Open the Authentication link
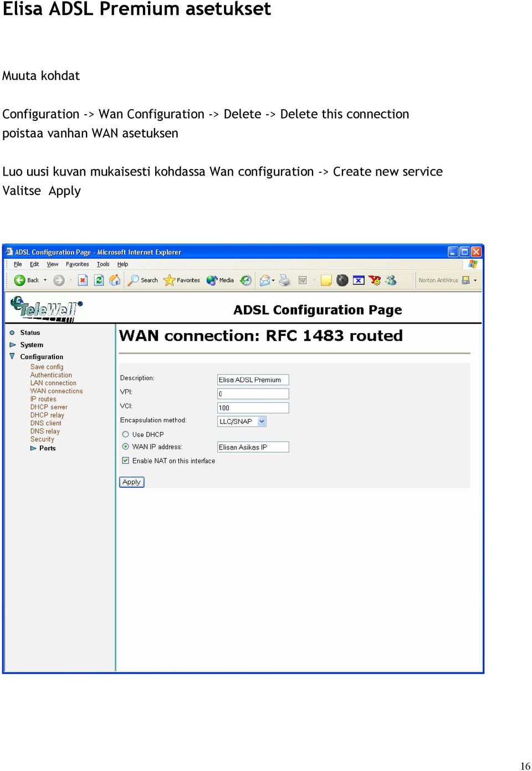The height and width of the screenshot is (771, 532). coord(51,375)
